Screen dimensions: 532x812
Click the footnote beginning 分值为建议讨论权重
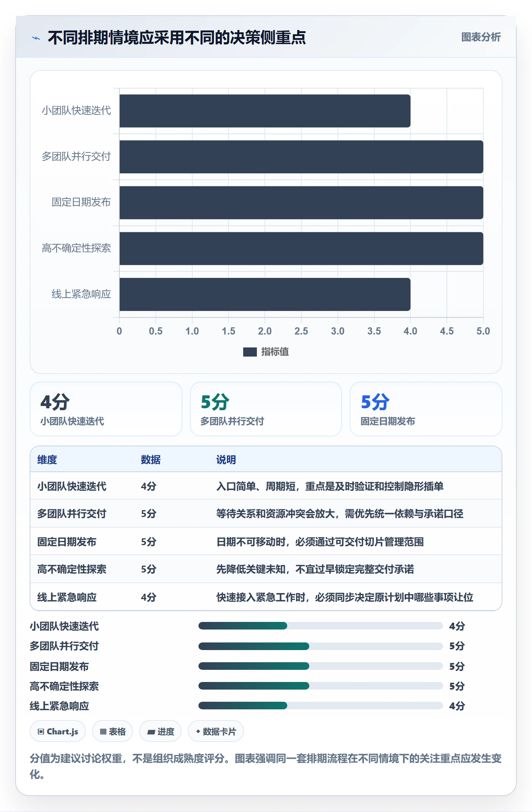pos(266,766)
